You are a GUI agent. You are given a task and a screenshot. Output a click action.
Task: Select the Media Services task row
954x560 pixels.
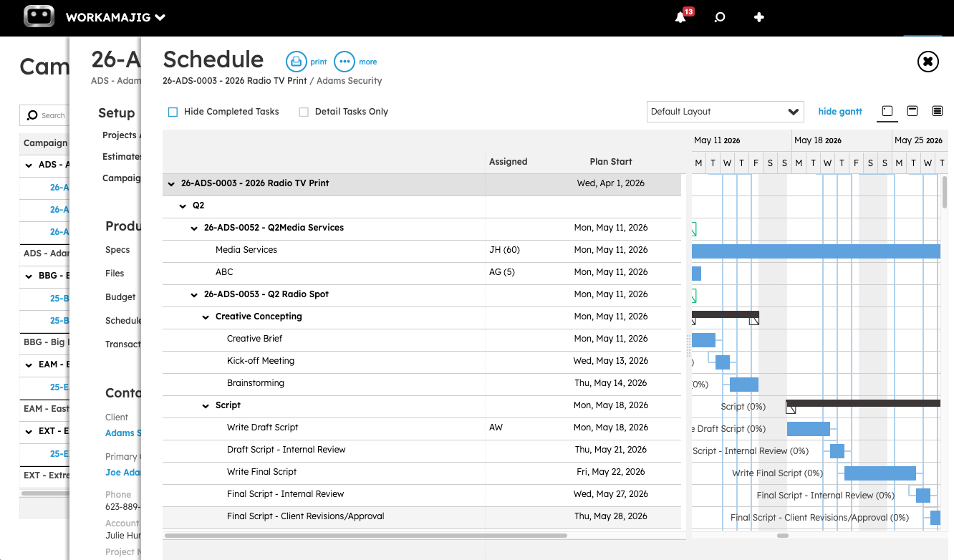422,251
